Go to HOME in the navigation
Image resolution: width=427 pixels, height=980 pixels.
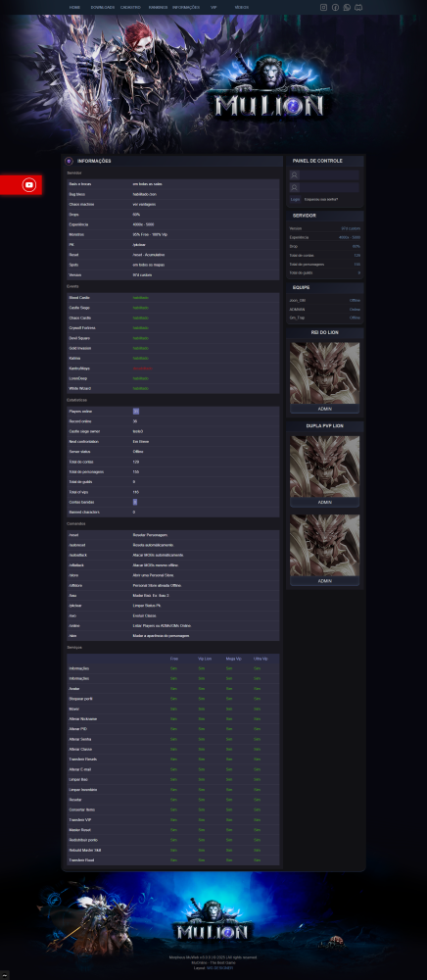point(74,8)
